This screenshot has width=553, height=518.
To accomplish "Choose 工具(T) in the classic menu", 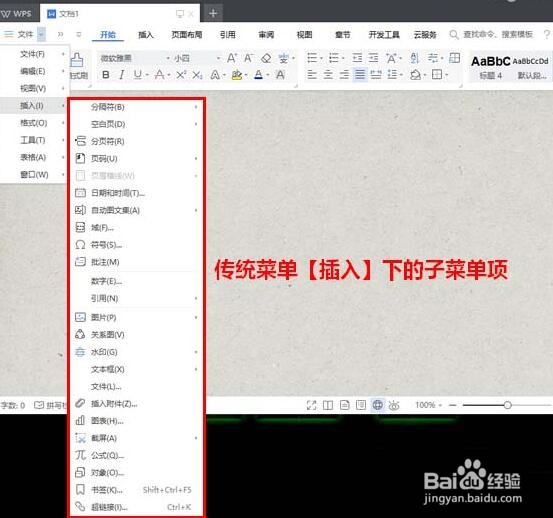I will (34, 140).
